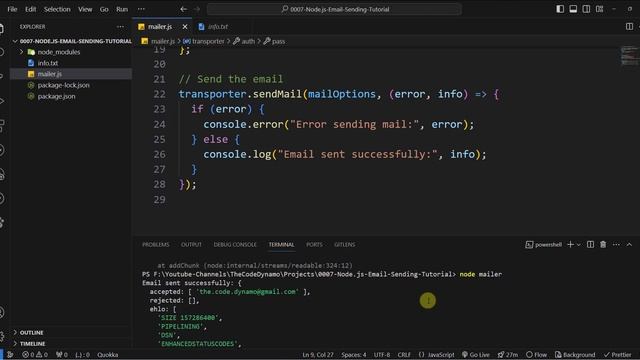Toggle the primary side bar layout icon

click(x=560, y=9)
